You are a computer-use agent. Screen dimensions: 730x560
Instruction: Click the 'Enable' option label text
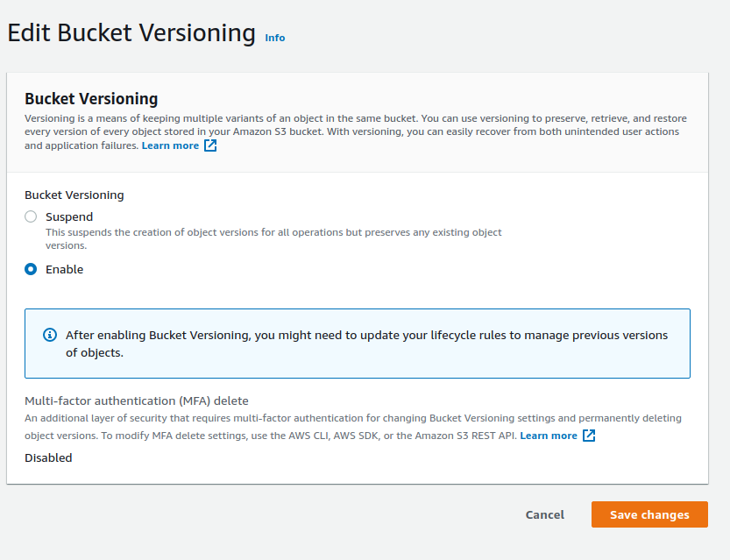point(64,269)
